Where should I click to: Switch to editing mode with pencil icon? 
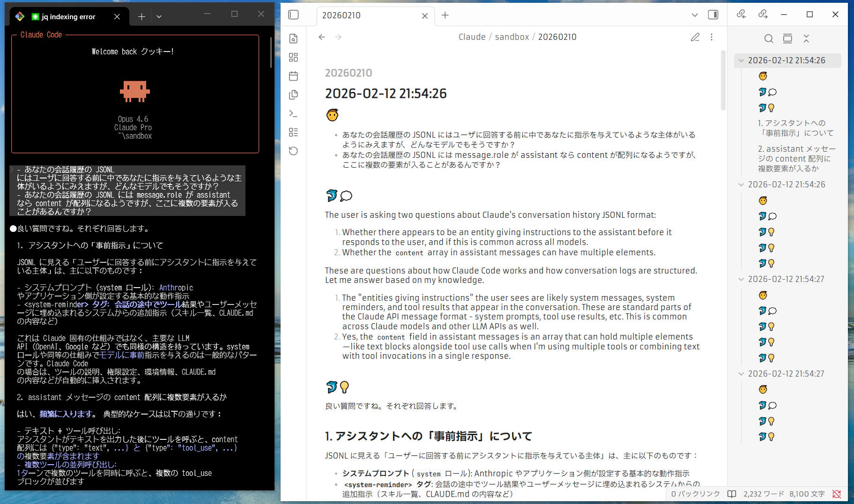pos(695,37)
